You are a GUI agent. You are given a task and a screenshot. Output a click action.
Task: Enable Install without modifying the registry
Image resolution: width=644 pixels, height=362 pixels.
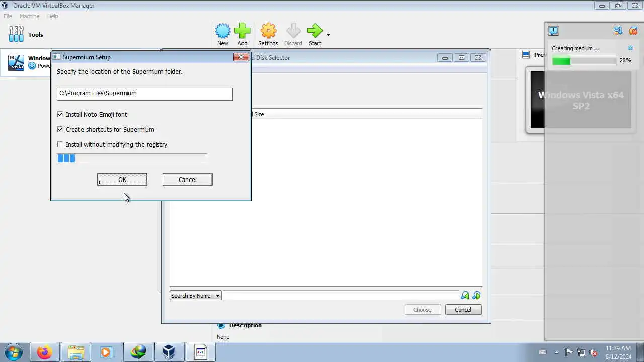point(60,144)
